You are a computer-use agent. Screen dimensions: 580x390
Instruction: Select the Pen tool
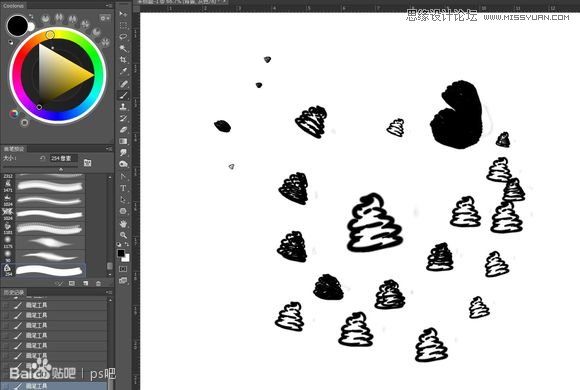(123, 176)
